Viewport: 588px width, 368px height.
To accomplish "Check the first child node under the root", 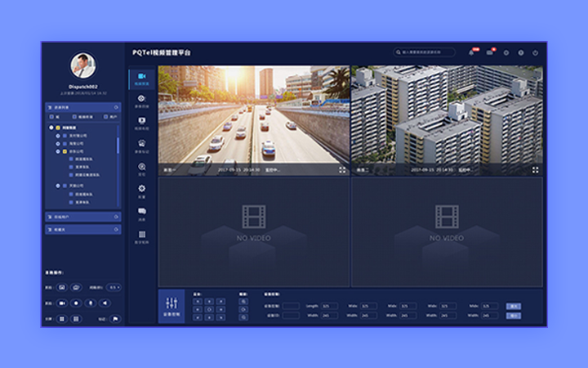I will tap(65, 136).
